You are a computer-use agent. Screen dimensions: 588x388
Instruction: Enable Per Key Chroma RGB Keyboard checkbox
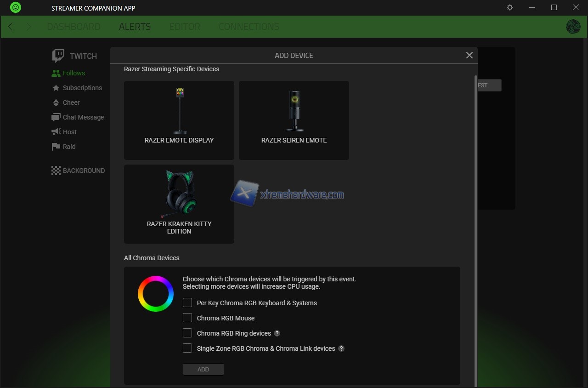pyautogui.click(x=187, y=302)
